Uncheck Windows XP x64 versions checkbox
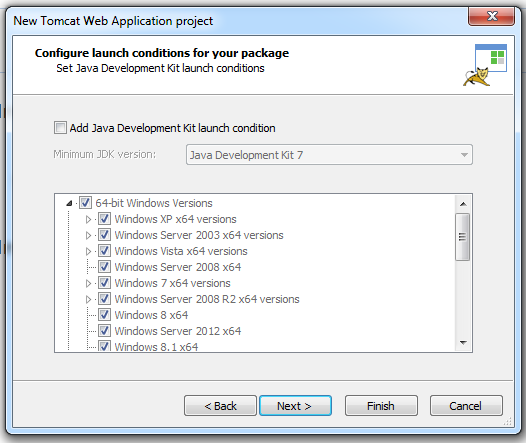 pos(104,219)
